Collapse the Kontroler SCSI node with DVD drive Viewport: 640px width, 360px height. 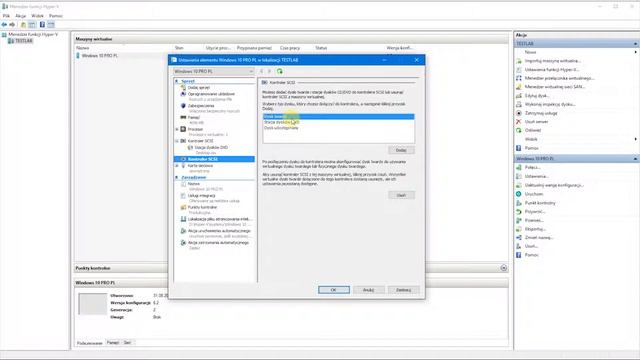(177, 141)
